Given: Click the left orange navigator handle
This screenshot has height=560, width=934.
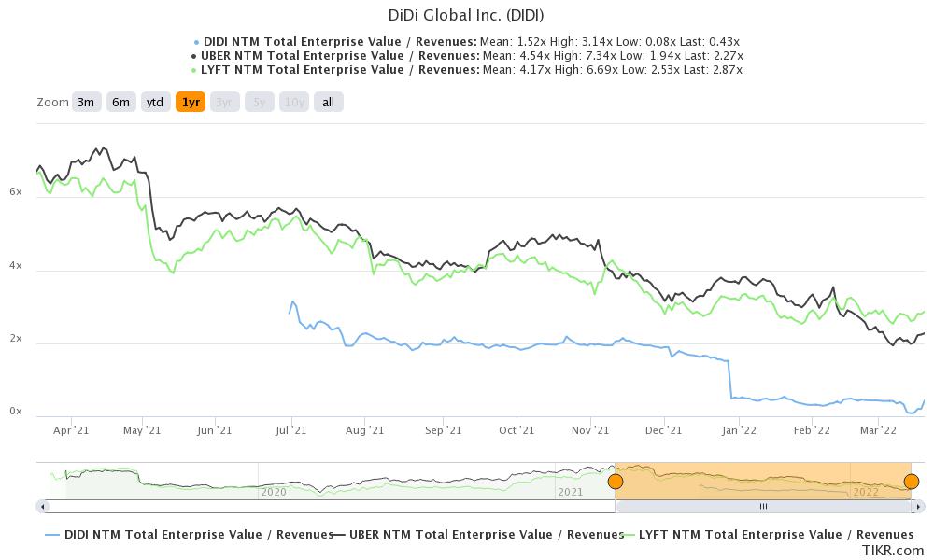Looking at the screenshot, I should tap(616, 482).
